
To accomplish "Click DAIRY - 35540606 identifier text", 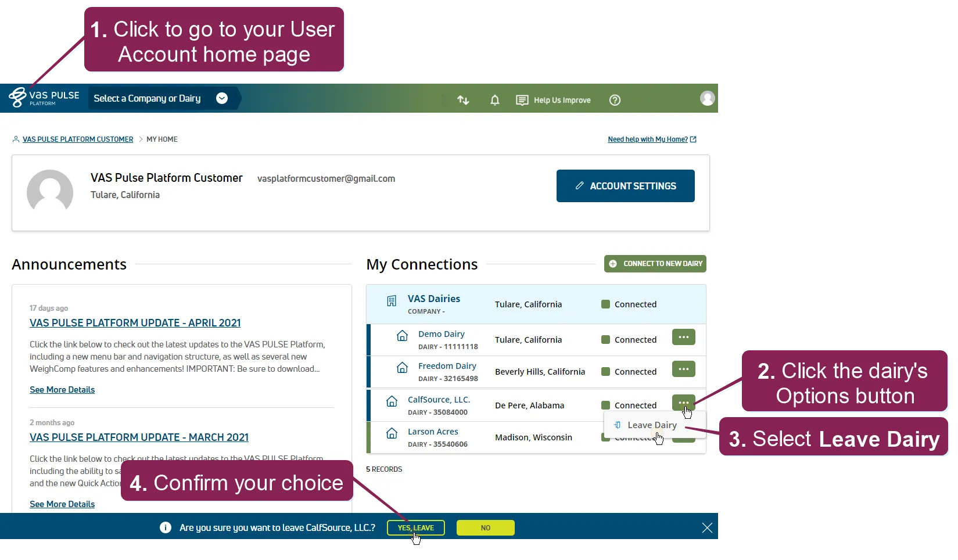I will click(437, 444).
